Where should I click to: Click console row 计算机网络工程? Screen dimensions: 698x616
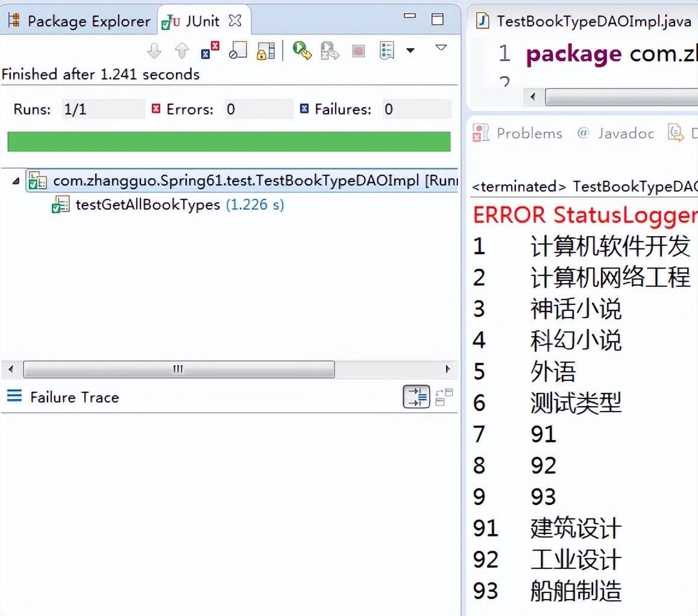click(582, 277)
